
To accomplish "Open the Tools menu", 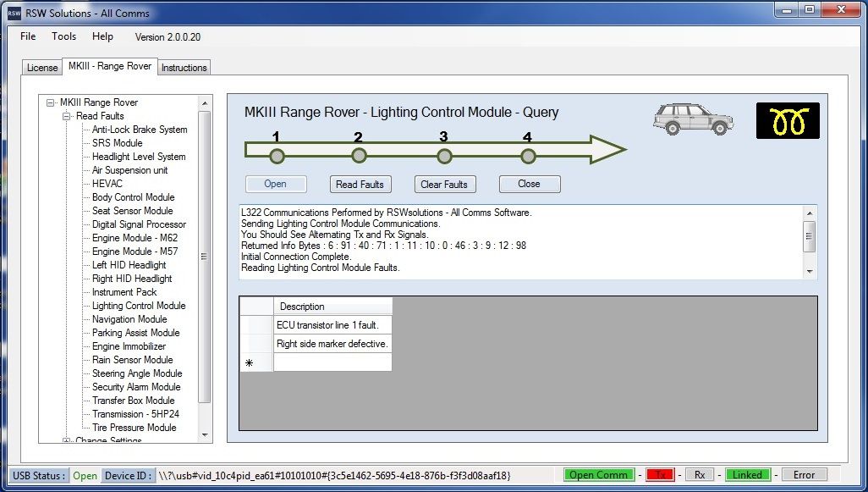I will click(63, 36).
